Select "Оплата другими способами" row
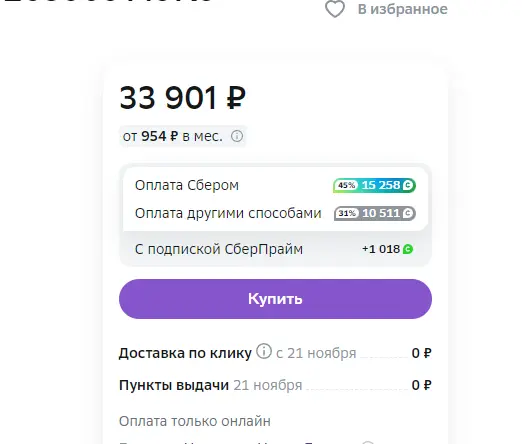The image size is (522, 444). pyautogui.click(x=275, y=213)
